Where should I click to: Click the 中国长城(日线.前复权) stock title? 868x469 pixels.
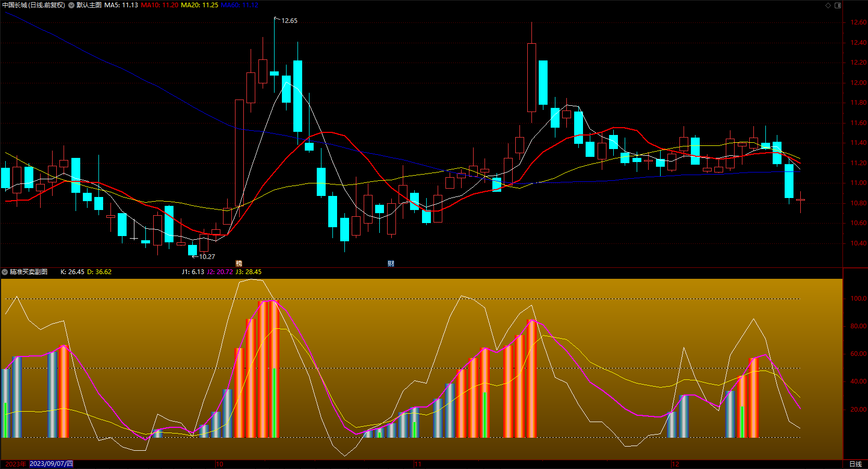(34, 5)
